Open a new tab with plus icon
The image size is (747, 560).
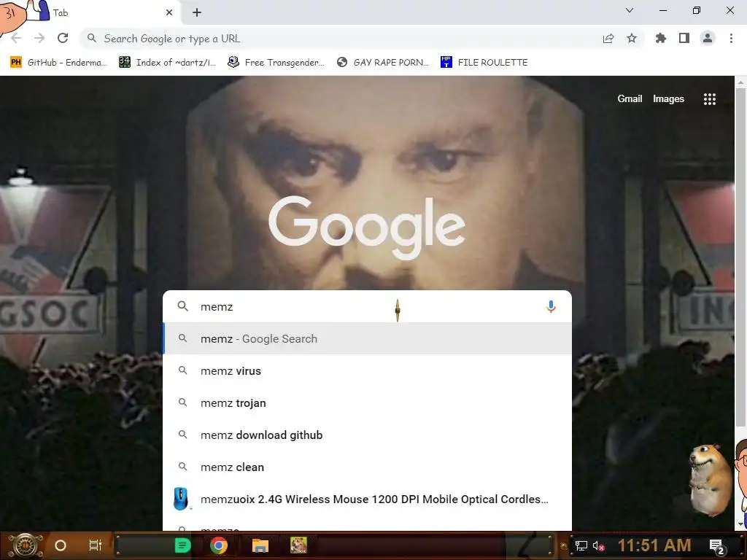coord(197,13)
